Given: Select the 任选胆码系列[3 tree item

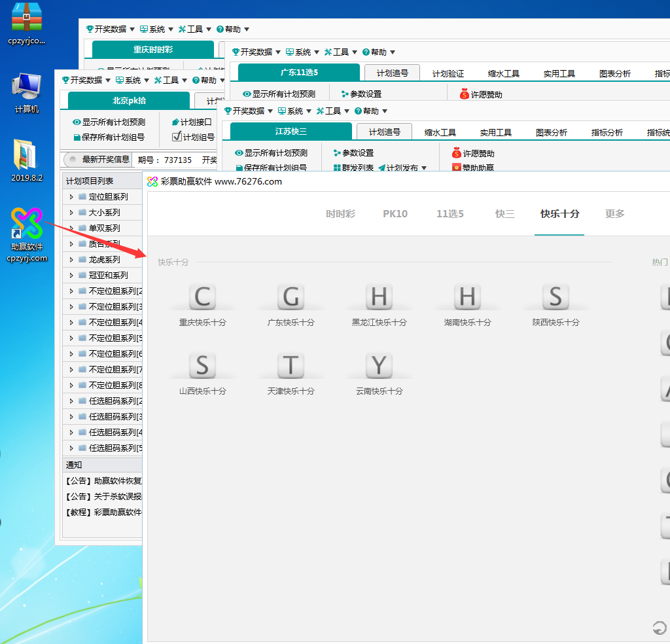Looking at the screenshot, I should [x=115, y=417].
